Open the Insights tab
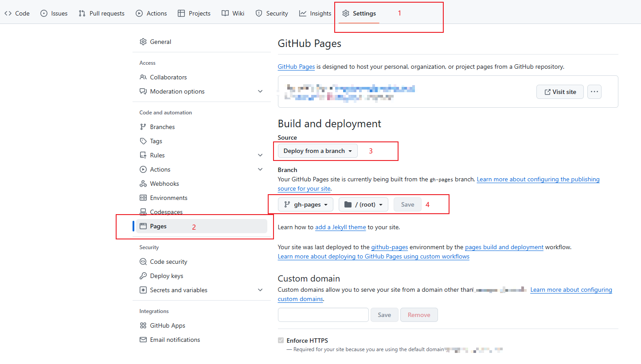The image size is (641, 364). 315,13
